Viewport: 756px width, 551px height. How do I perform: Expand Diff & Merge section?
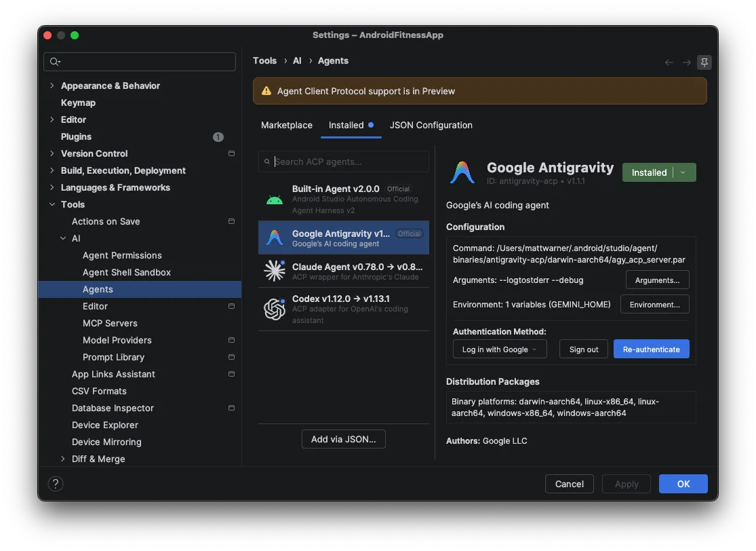click(63, 459)
